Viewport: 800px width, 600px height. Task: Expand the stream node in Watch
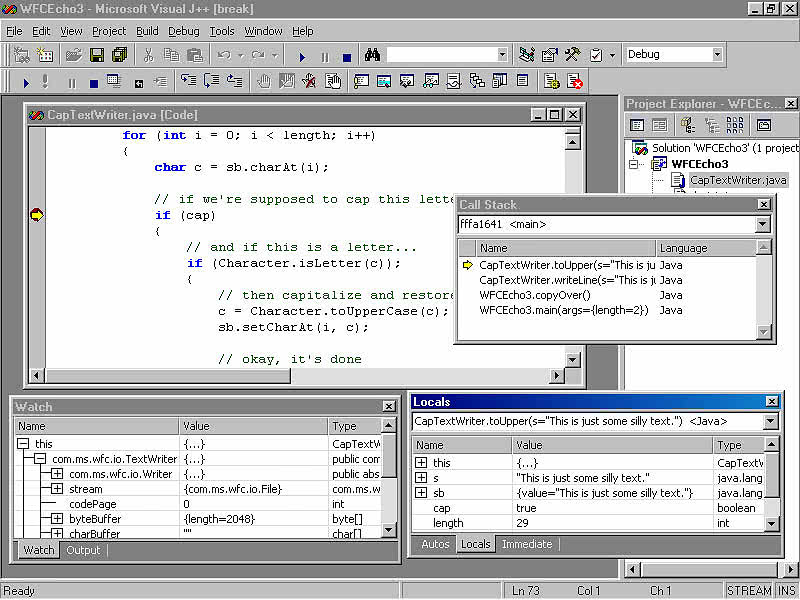(57, 489)
